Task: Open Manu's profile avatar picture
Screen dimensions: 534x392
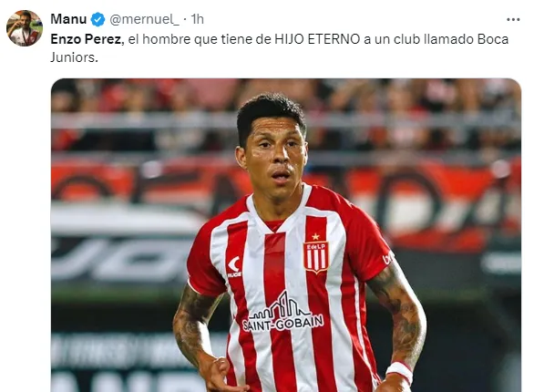Action: (x=25, y=28)
